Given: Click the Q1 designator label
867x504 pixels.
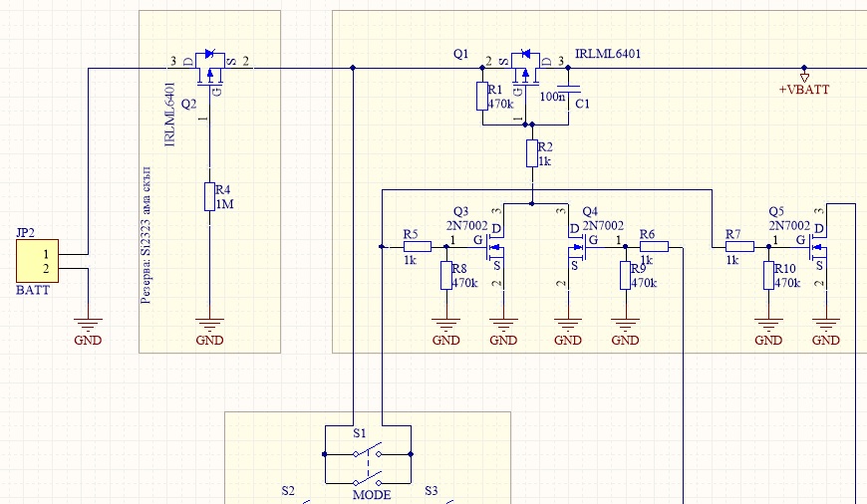Looking at the screenshot, I should 460,54.
